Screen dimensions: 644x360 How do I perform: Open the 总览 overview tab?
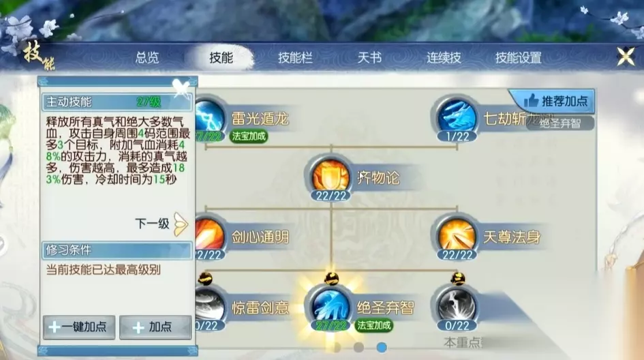pyautogui.click(x=147, y=57)
